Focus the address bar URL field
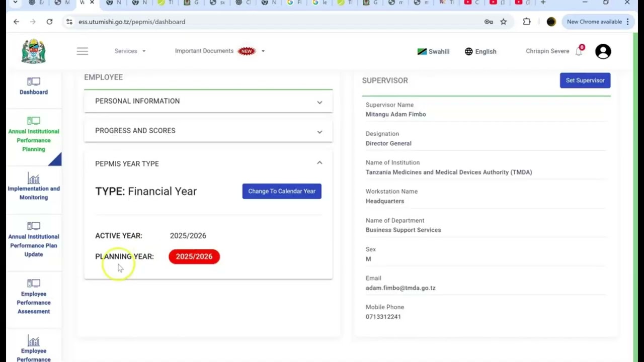The width and height of the screenshot is (644, 362). point(277,22)
